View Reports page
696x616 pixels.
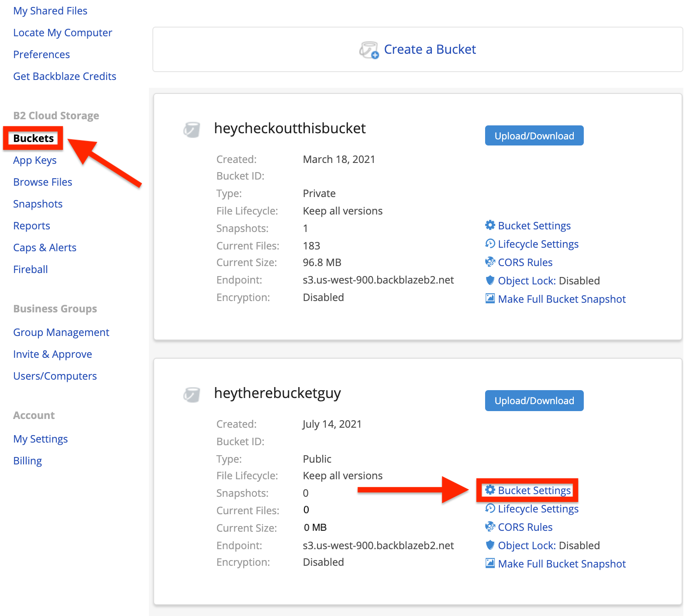coord(31,226)
